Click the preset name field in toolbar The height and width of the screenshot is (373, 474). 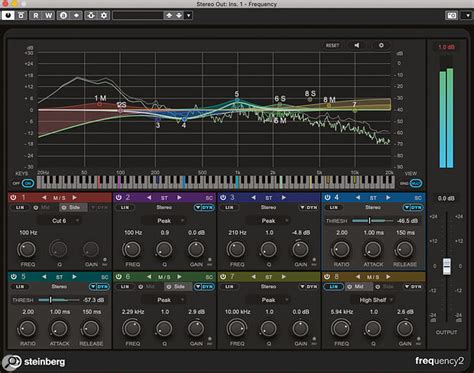(138, 15)
